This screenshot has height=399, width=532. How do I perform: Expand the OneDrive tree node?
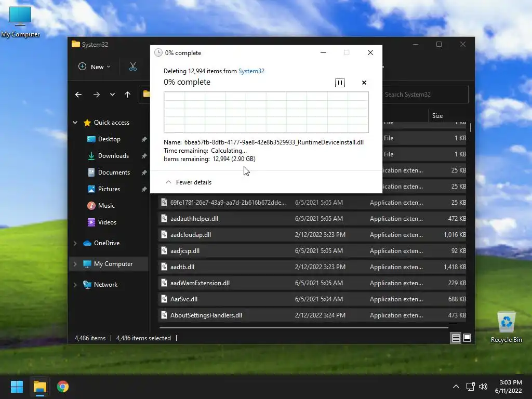point(75,243)
